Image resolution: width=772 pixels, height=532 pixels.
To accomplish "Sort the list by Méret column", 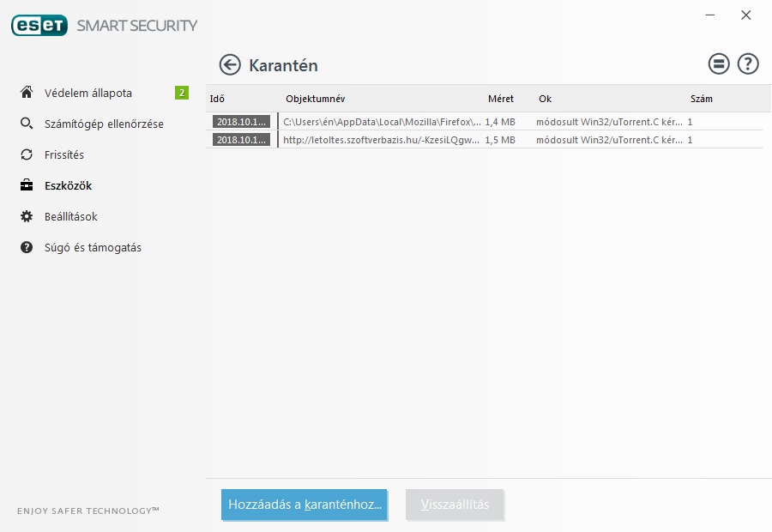I will [x=501, y=99].
